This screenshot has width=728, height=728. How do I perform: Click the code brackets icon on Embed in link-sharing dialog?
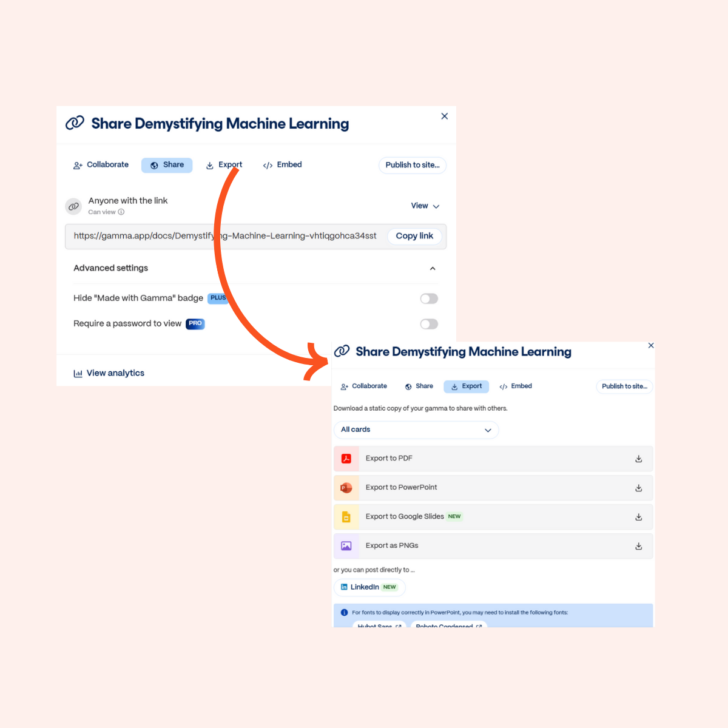[x=268, y=166]
